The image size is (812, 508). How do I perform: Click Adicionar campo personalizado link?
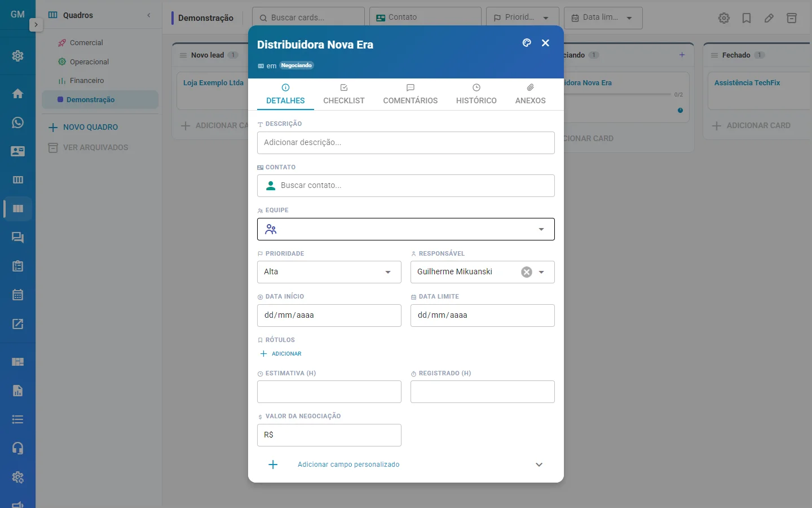tap(348, 465)
